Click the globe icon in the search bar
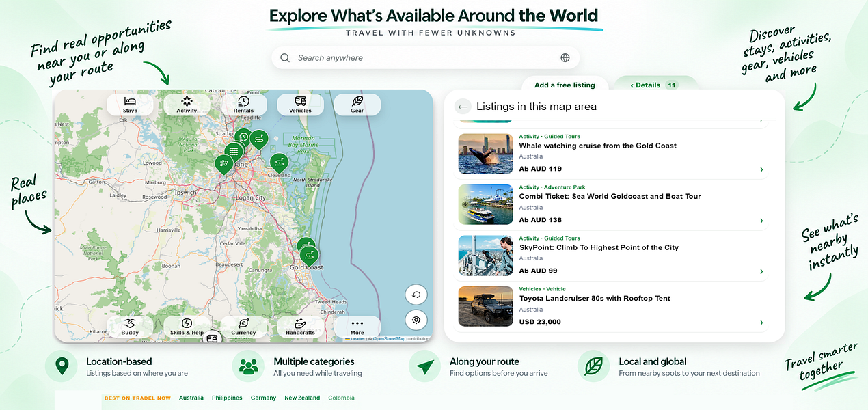The image size is (868, 410). [565, 58]
